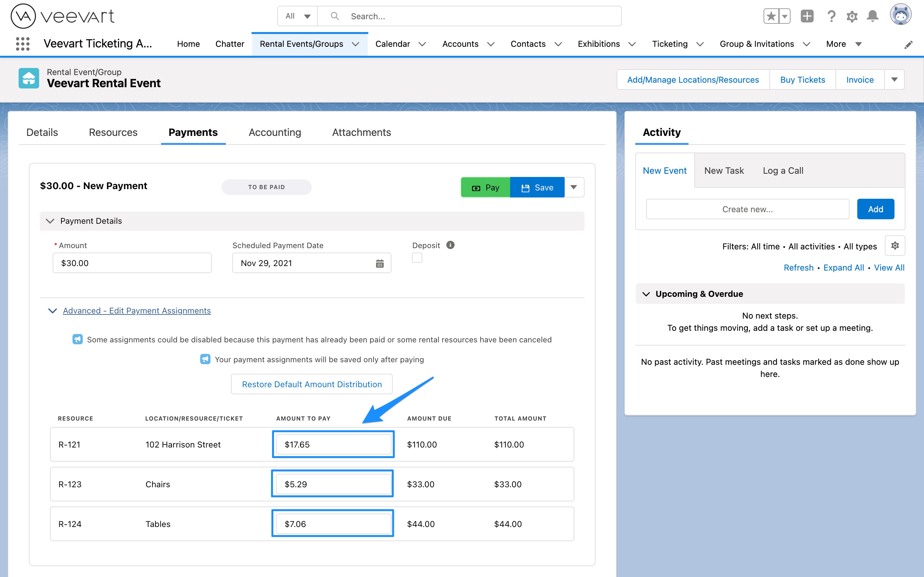Click the Veevart logo
The width and height of the screenshot is (924, 577).
pos(62,16)
